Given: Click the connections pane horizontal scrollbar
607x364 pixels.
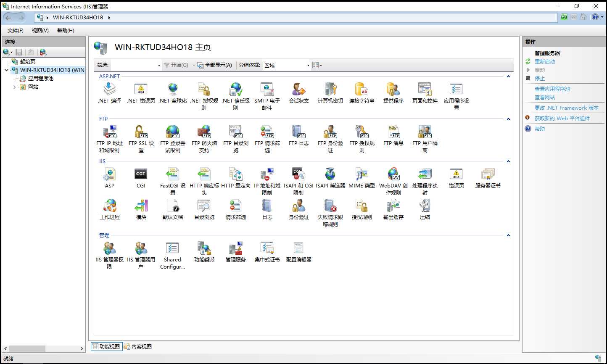Looking at the screenshot, I should pos(44,348).
